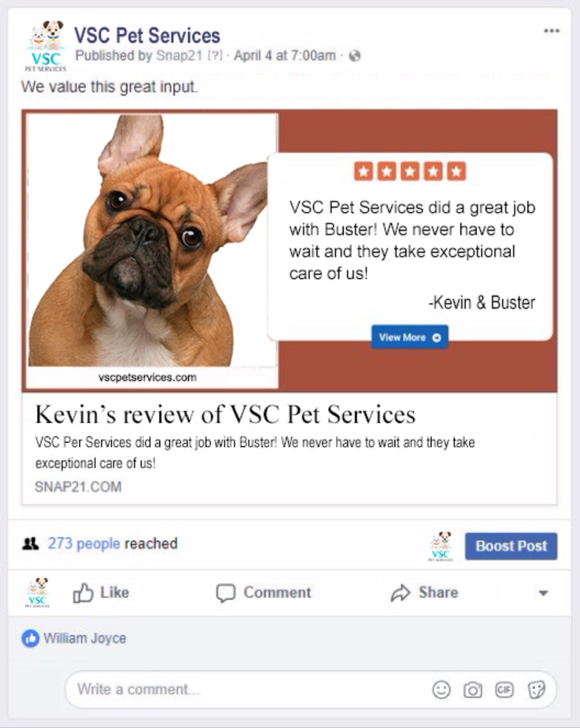The height and width of the screenshot is (728, 580).
Task: View the 273 people reached details
Action: tap(84, 544)
